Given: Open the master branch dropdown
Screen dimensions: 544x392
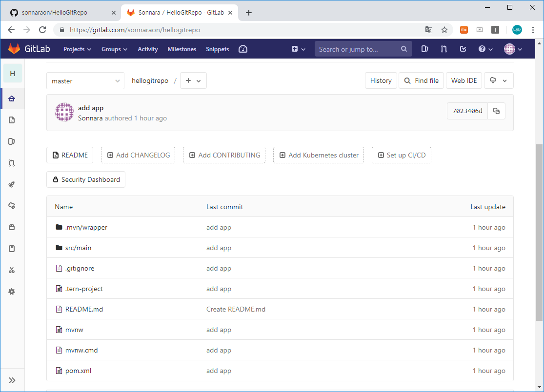Looking at the screenshot, I should click(85, 81).
